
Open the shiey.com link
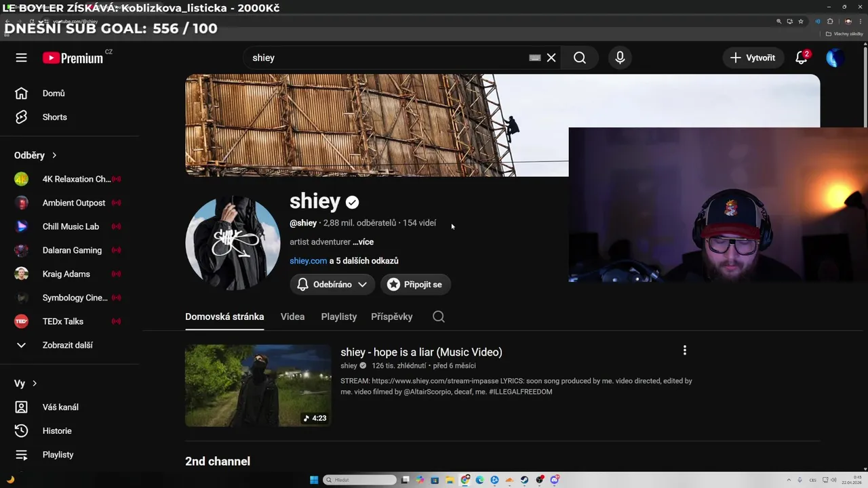[x=308, y=261]
